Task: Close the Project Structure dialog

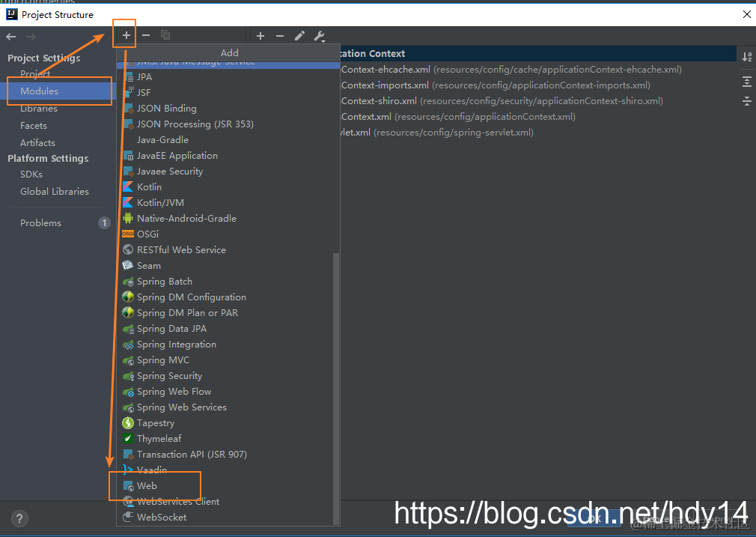Action: (747, 14)
